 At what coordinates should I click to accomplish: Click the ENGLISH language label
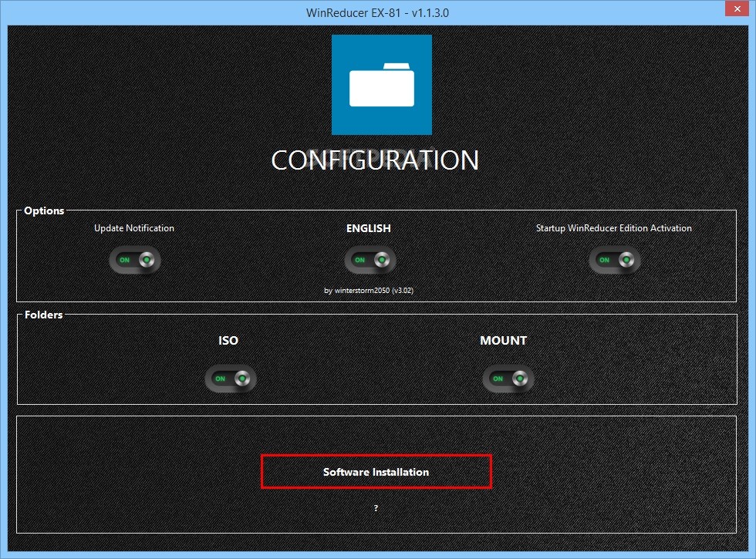[x=369, y=228]
